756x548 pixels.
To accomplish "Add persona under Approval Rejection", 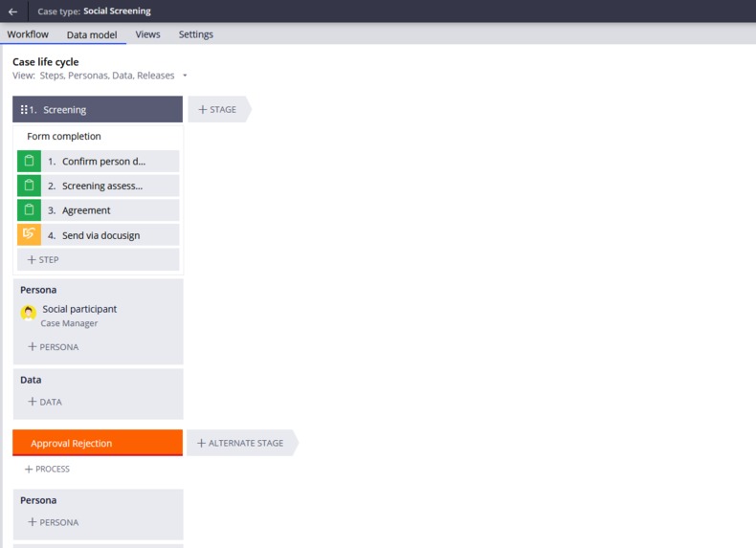I will coord(53,522).
